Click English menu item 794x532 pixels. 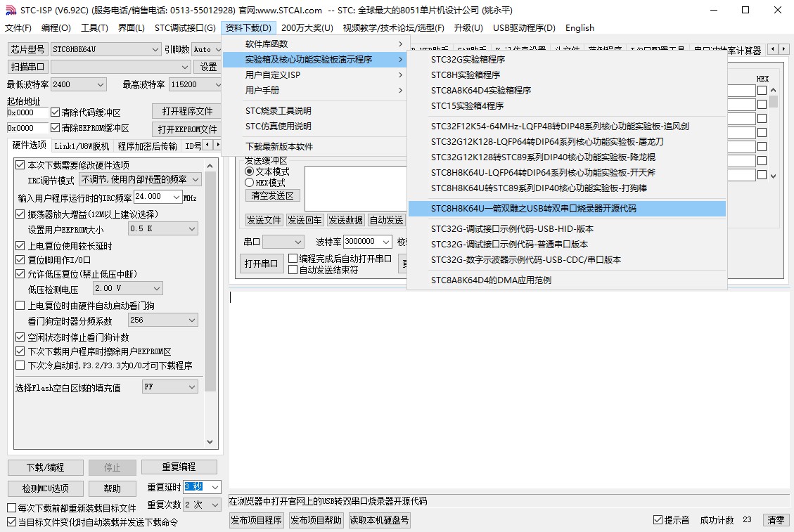coord(580,28)
